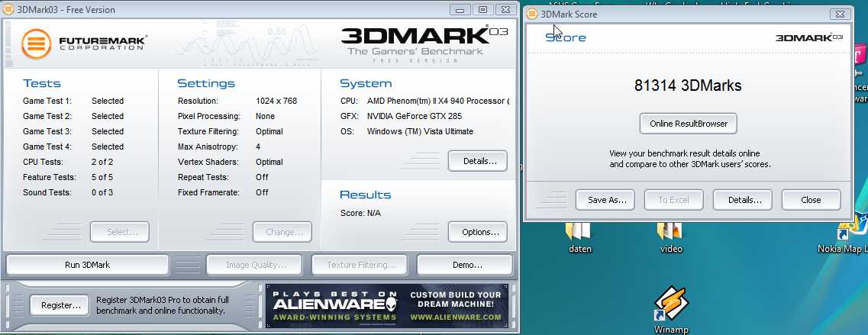
Task: Click the Select... tests button
Action: [x=120, y=232]
